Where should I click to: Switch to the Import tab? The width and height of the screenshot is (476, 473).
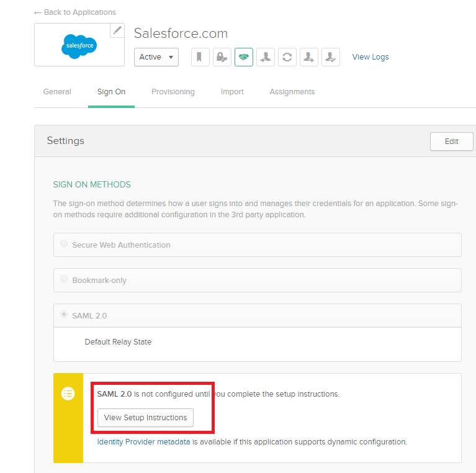[232, 92]
